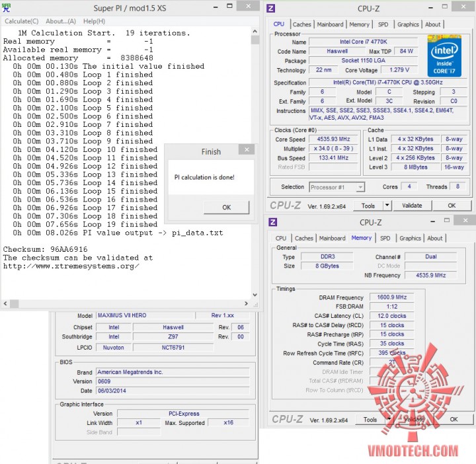Open the About...(A) menu in Super PI
This screenshot has width=476, height=464.
click(61, 21)
